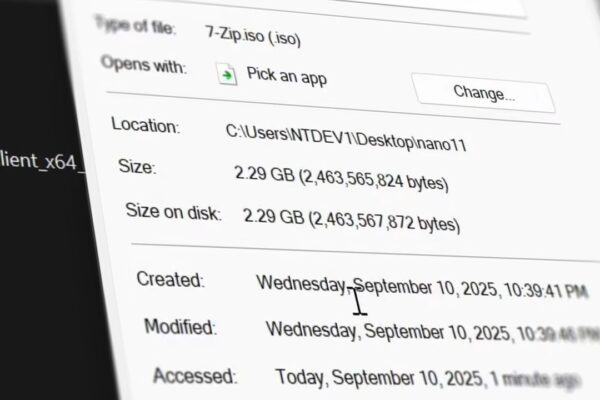The height and width of the screenshot is (400, 600).
Task: Click the Created date ending 10:39:41 PM
Action: click(422, 287)
